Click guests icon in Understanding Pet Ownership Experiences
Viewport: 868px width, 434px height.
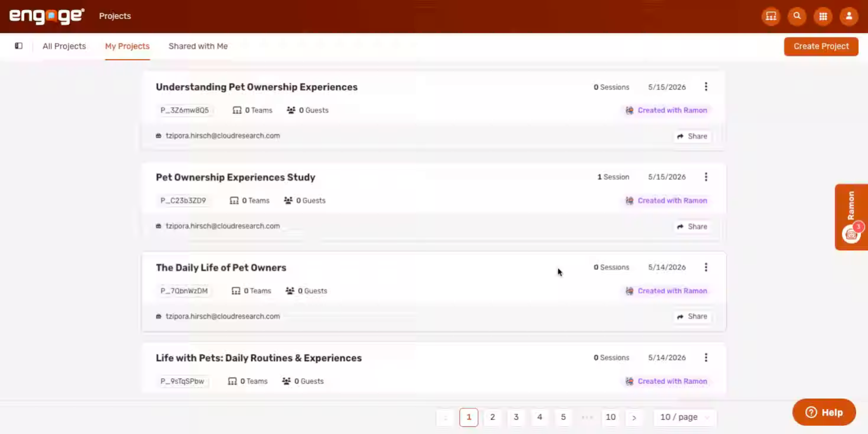click(x=291, y=110)
